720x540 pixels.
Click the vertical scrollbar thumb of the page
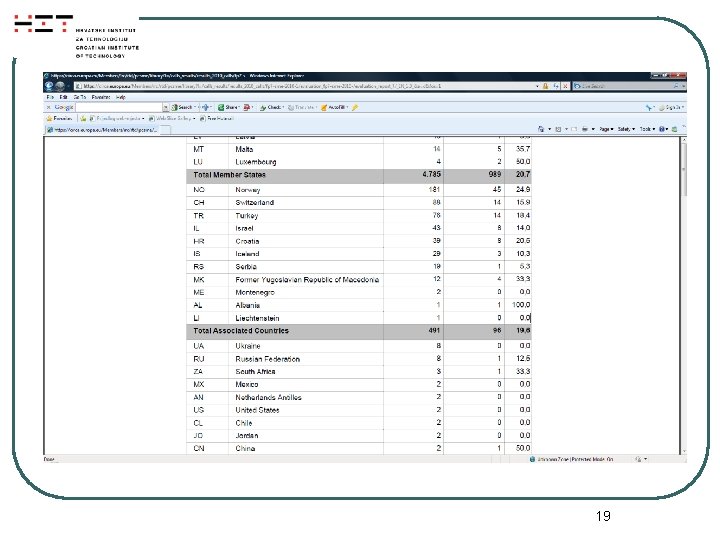(x=684, y=169)
